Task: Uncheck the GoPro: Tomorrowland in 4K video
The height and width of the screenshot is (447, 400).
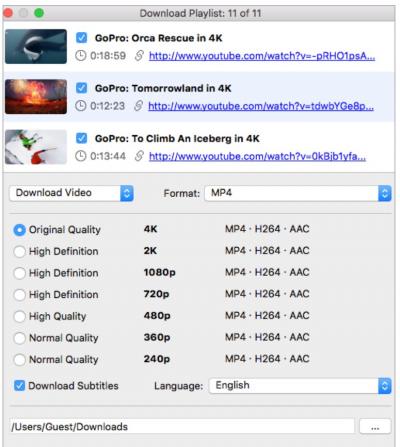Action: (81, 88)
